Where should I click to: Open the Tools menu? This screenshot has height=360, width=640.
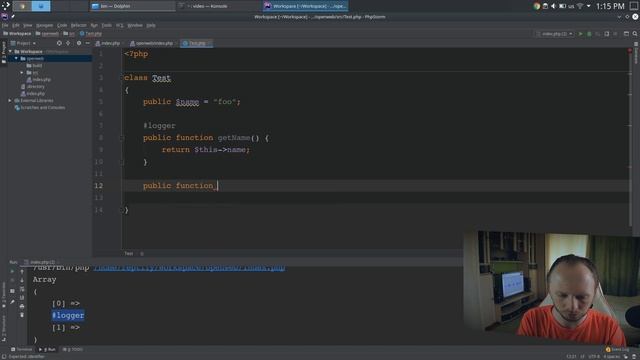coord(107,25)
